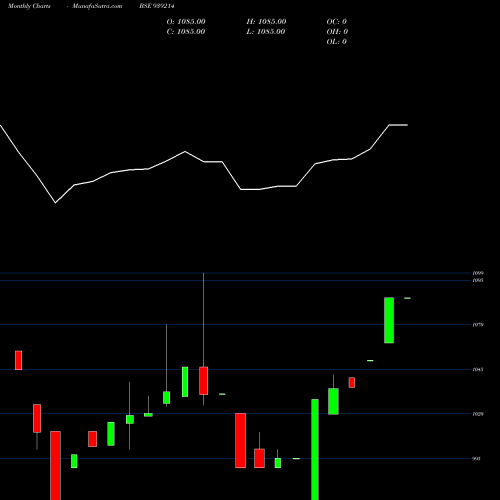Screen dimensions: 500x500
Task: Click the 'OC: 0' reading
Action: coord(337,22)
